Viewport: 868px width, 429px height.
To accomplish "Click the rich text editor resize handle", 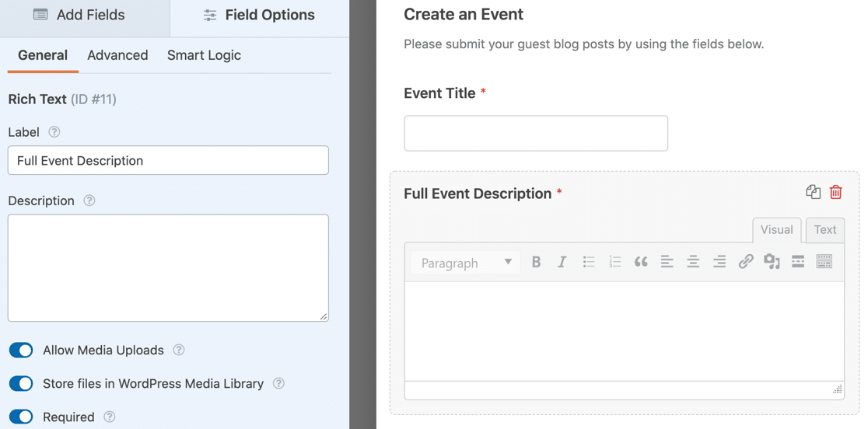I will coord(838,389).
